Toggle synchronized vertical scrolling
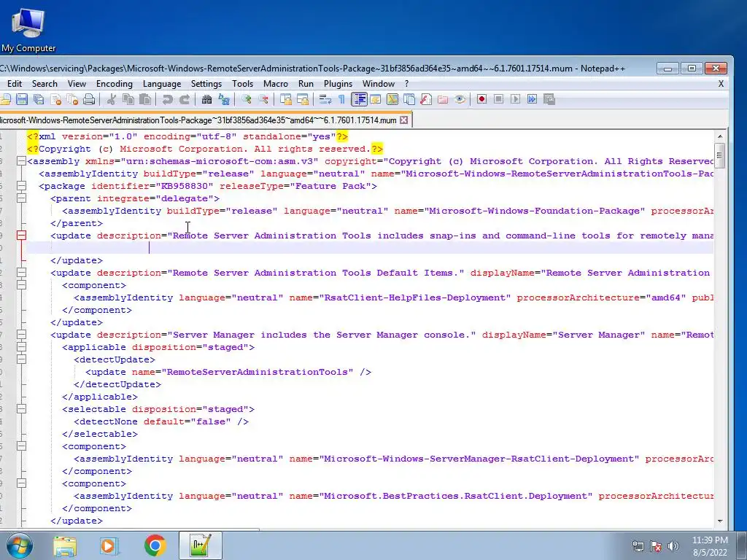747x560 pixels. coord(286,99)
